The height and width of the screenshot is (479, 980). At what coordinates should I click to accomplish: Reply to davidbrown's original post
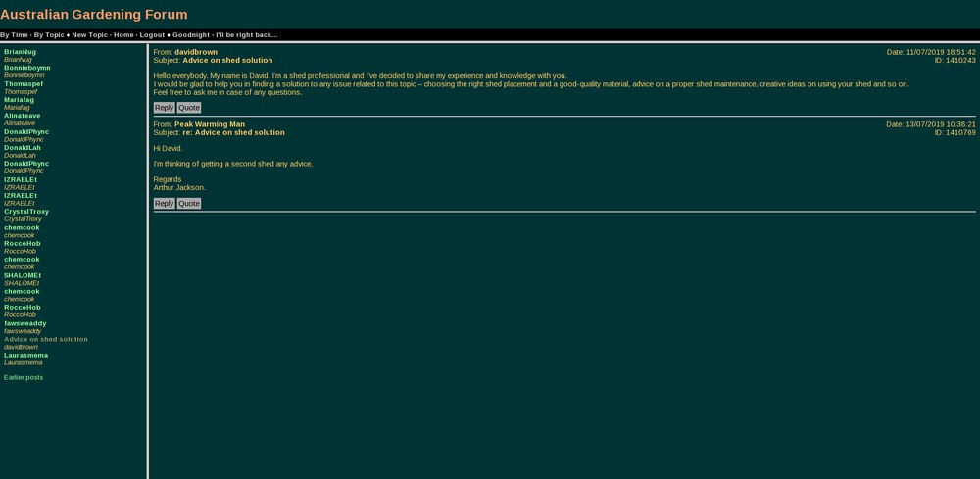tap(164, 108)
